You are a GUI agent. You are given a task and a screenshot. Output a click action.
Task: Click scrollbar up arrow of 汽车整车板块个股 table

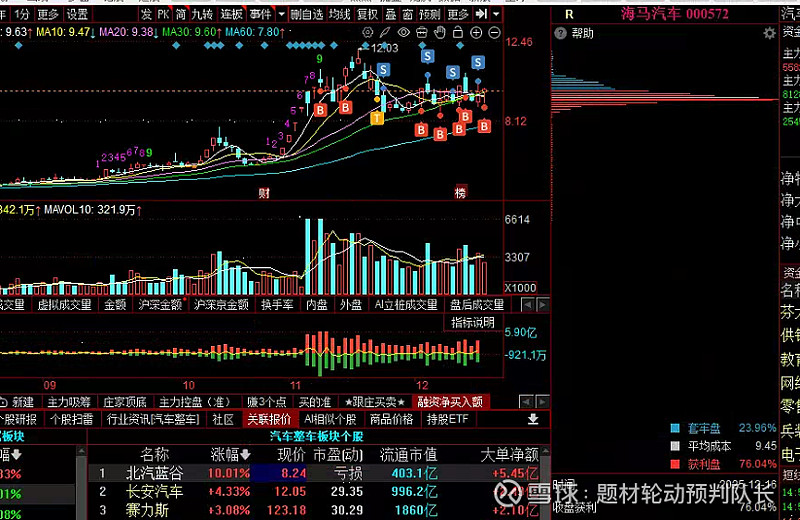point(545,451)
